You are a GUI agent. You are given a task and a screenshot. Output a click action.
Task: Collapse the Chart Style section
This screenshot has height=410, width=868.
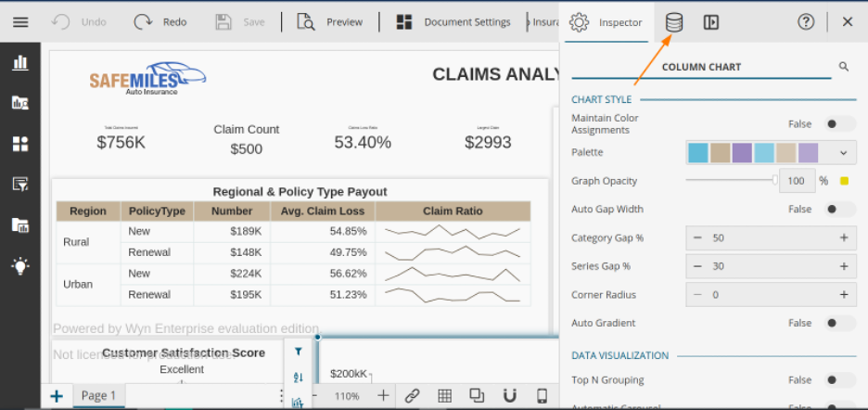pos(601,99)
